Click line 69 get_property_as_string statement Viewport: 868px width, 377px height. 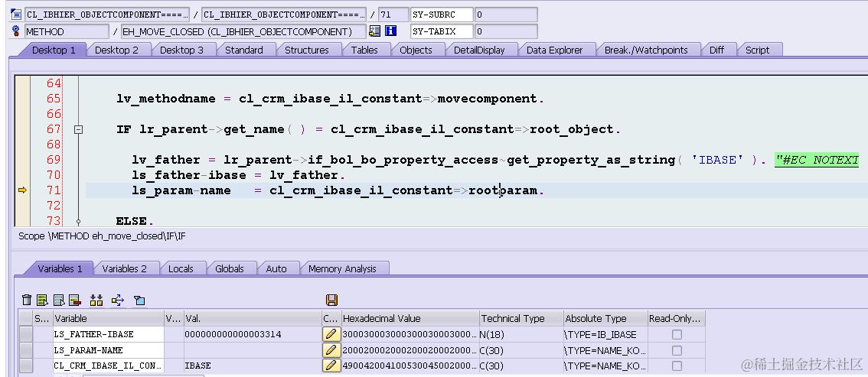click(449, 161)
